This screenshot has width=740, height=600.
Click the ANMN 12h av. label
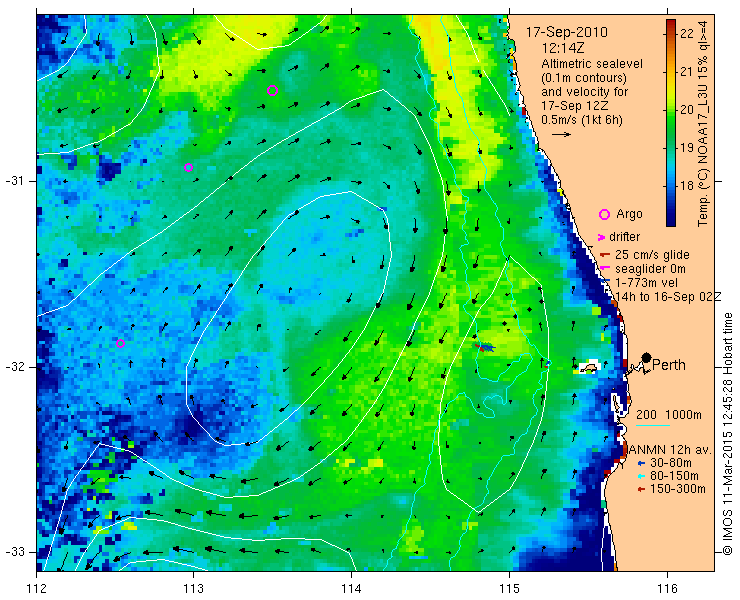[x=670, y=450]
